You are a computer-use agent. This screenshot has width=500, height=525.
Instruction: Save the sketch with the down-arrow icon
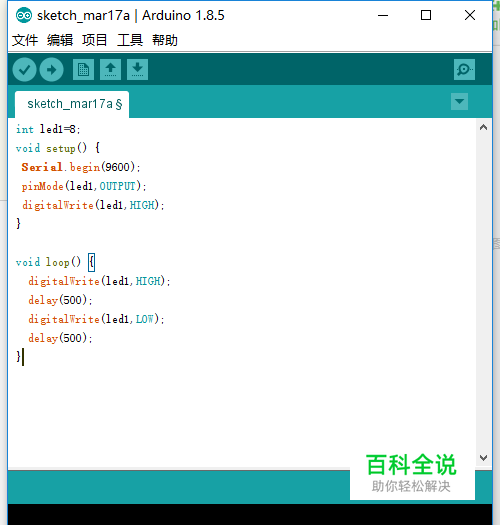[137, 70]
